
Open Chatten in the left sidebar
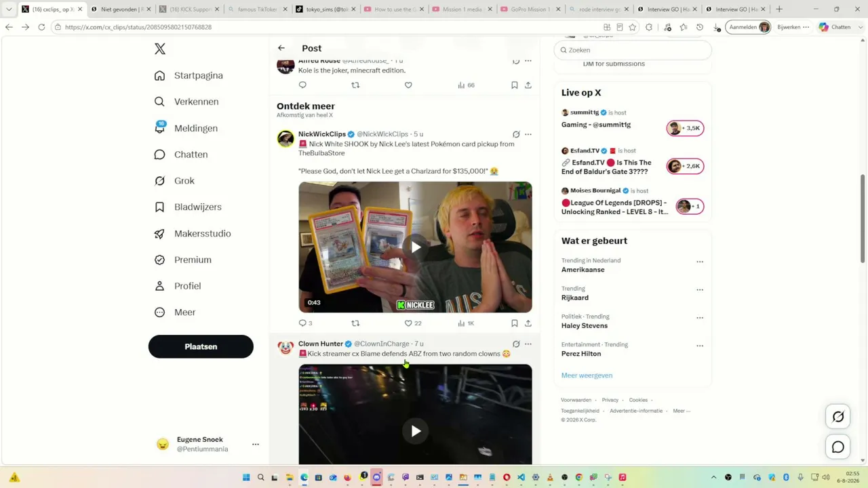[181, 155]
